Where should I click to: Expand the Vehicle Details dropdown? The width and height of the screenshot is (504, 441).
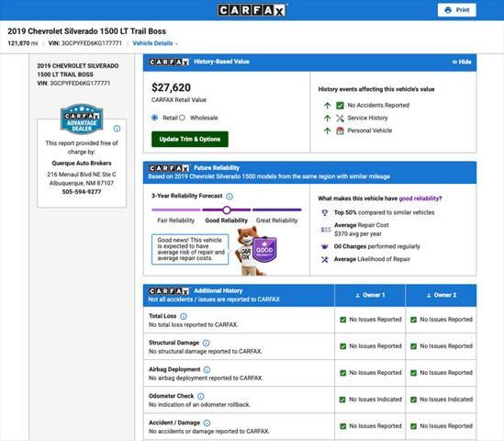155,43
